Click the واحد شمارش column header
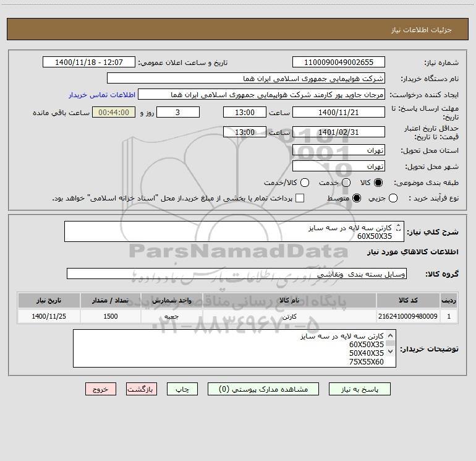The image size is (476, 461). pos(171,300)
